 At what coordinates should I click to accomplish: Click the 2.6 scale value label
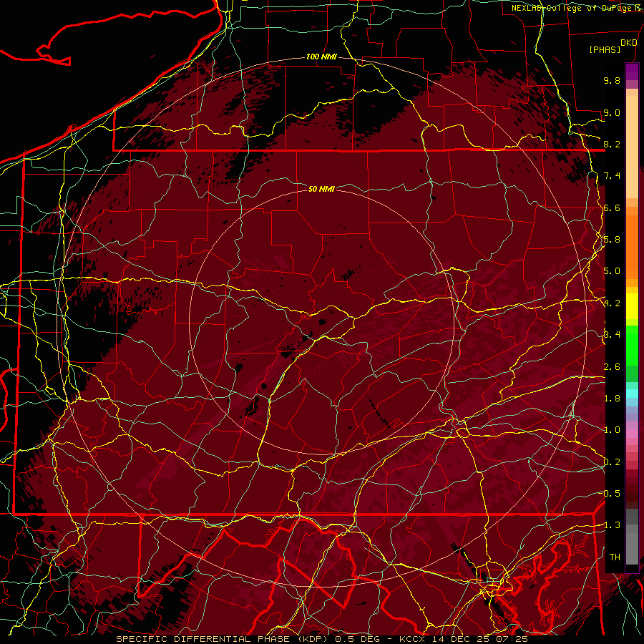(x=612, y=366)
